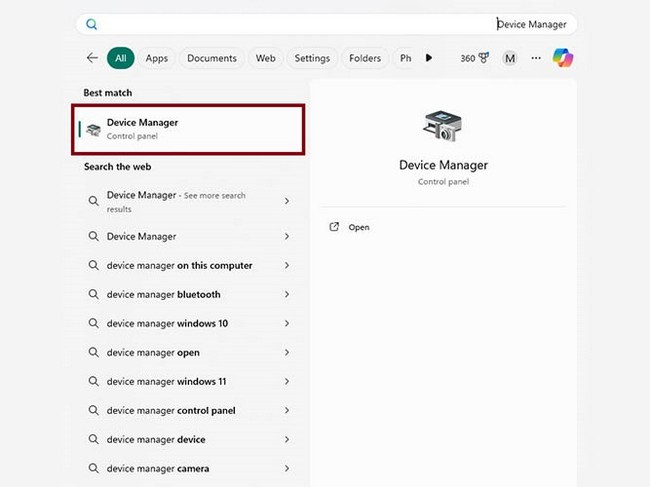Click Device Manager title in preview pane
650x487 pixels.
tap(443, 165)
